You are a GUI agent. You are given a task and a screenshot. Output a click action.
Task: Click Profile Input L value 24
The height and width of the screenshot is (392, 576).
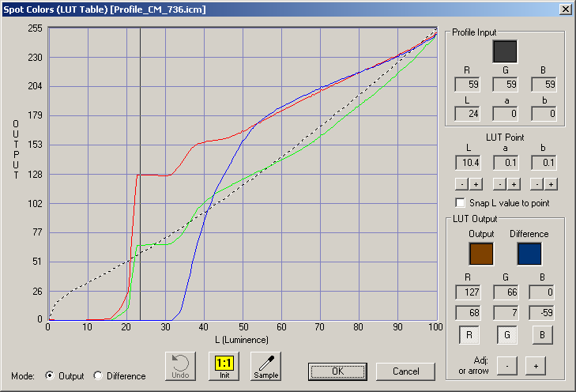point(468,114)
